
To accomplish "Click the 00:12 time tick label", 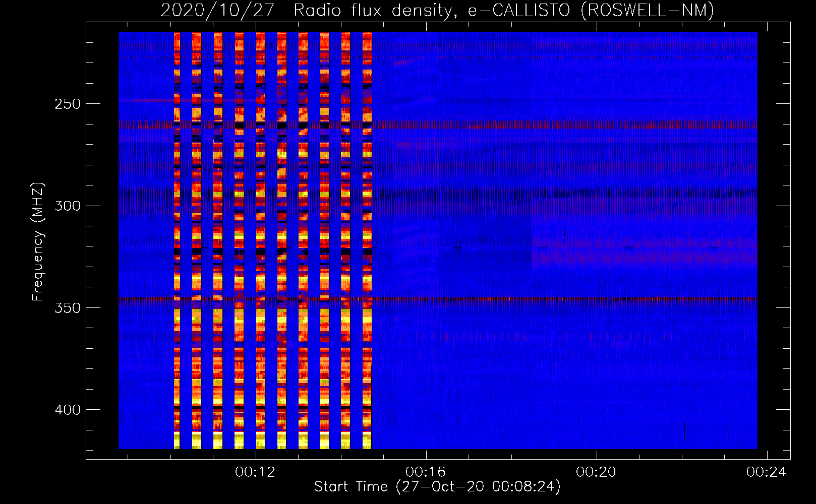I will (x=256, y=472).
